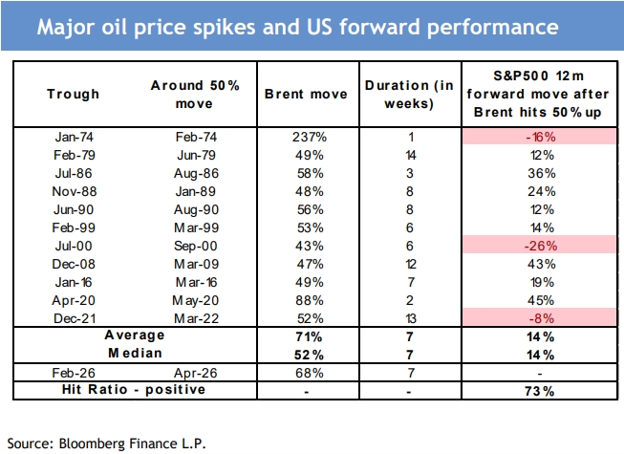Select the Brent move column header
Image resolution: width=624 pixels, height=454 pixels.
point(306,94)
